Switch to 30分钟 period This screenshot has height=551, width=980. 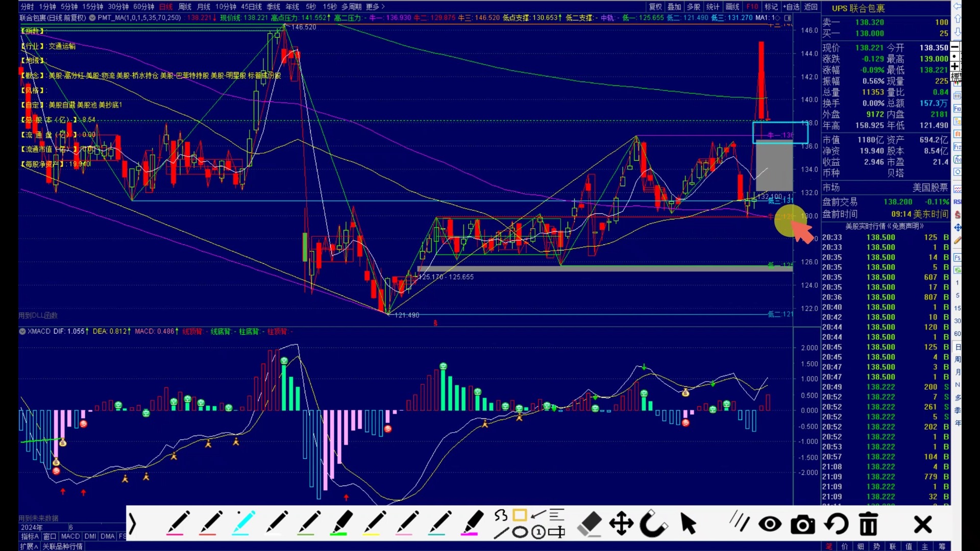pyautogui.click(x=118, y=7)
